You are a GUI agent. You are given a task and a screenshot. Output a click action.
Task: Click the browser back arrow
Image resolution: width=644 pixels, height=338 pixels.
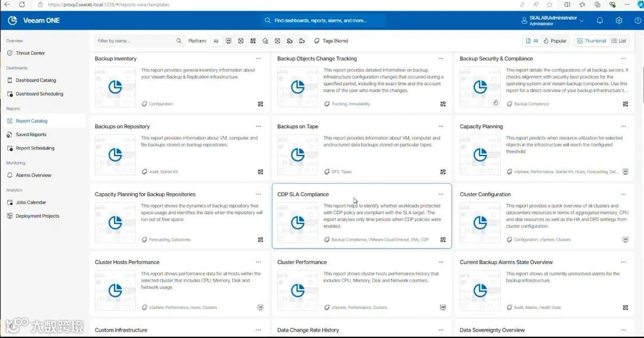[x=7, y=5]
